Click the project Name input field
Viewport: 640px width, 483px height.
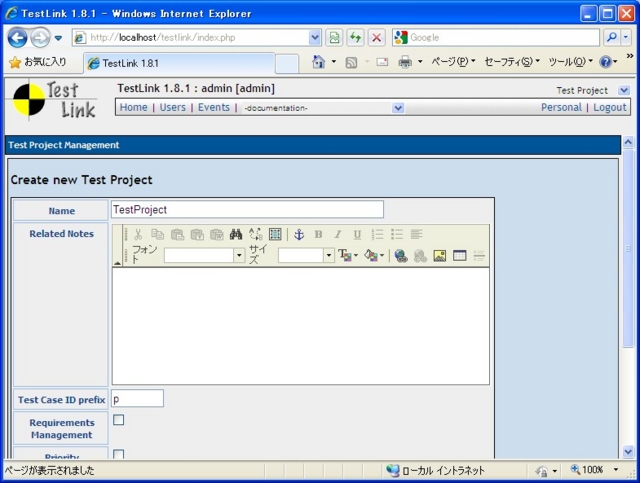[x=247, y=209]
